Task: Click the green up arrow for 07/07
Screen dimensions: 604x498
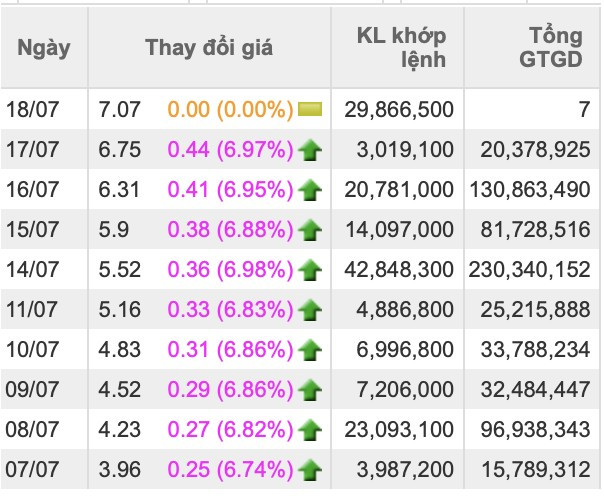Action: (x=310, y=469)
